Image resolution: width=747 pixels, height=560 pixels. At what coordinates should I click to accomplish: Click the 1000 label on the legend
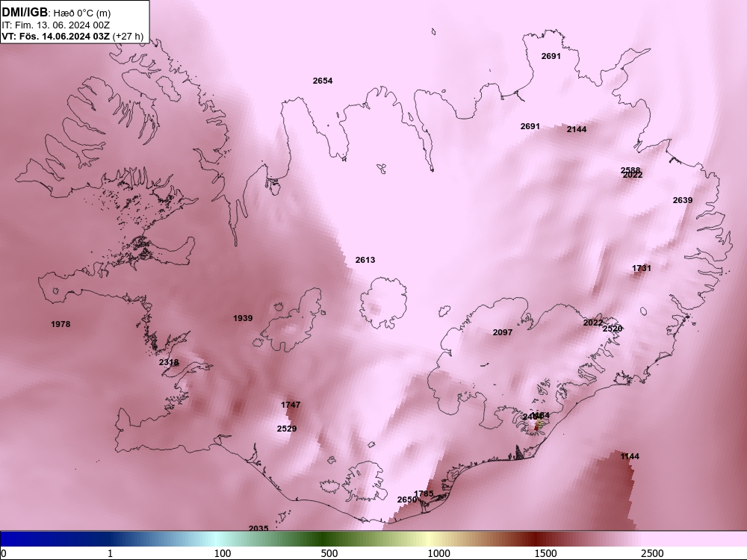pyautogui.click(x=438, y=553)
